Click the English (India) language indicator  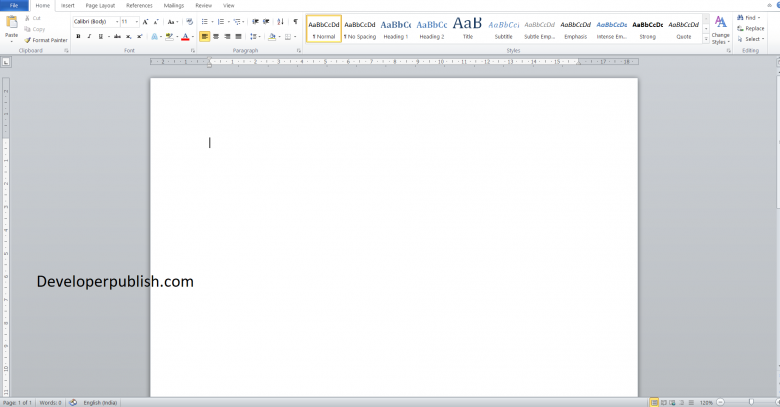coord(100,402)
